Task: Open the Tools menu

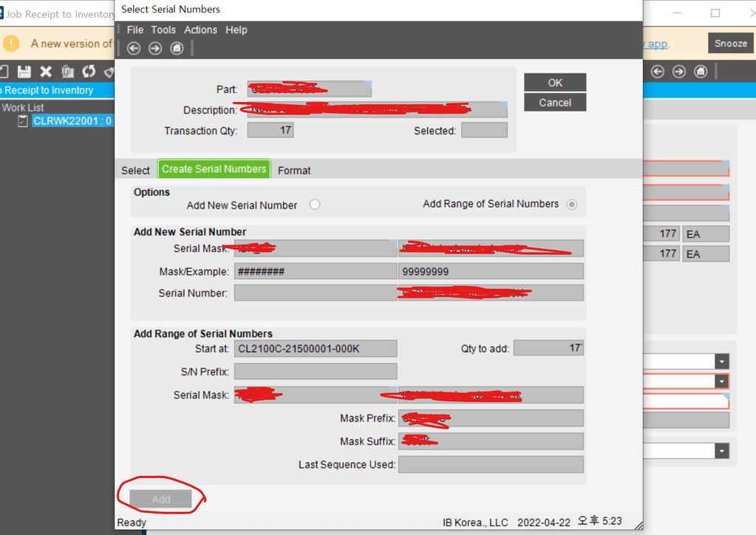Action: coord(163,30)
